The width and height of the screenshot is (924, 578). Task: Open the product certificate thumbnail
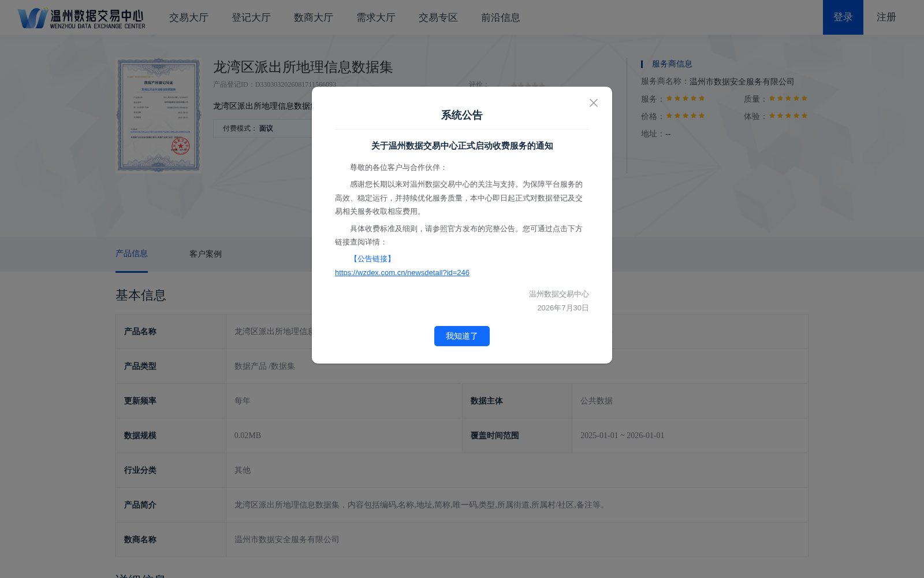[x=159, y=115]
